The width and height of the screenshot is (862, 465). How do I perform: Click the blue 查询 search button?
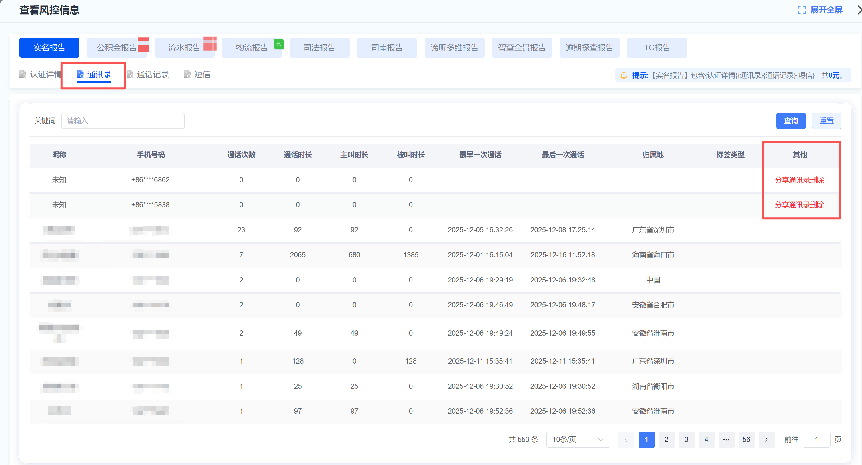[791, 121]
